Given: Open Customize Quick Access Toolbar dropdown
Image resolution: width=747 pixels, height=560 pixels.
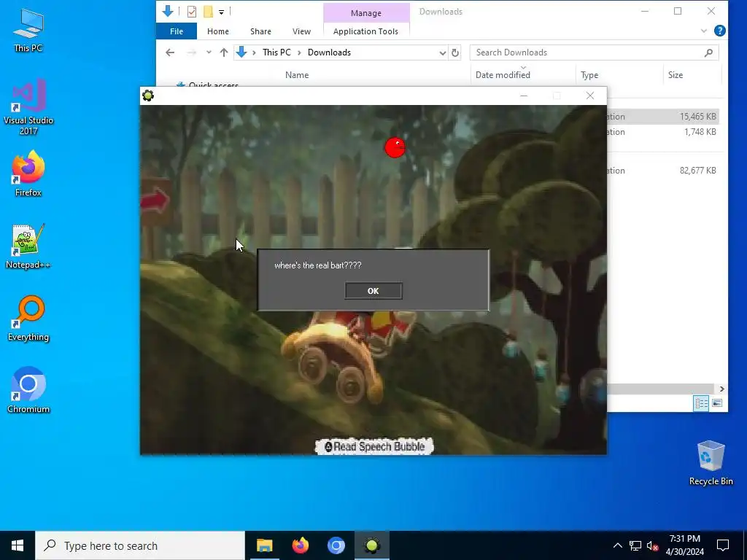Looking at the screenshot, I should pos(222,12).
